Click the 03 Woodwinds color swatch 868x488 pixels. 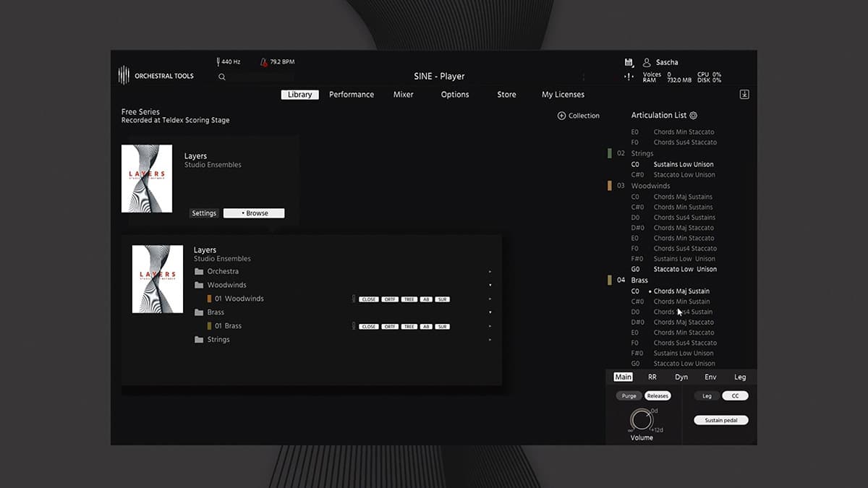(x=610, y=186)
